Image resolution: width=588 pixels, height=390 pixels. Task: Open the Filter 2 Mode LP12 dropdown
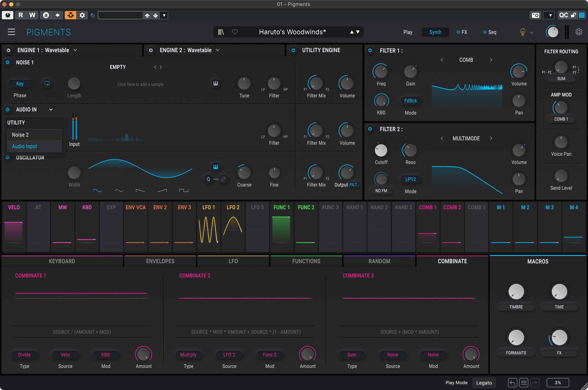[410, 179]
